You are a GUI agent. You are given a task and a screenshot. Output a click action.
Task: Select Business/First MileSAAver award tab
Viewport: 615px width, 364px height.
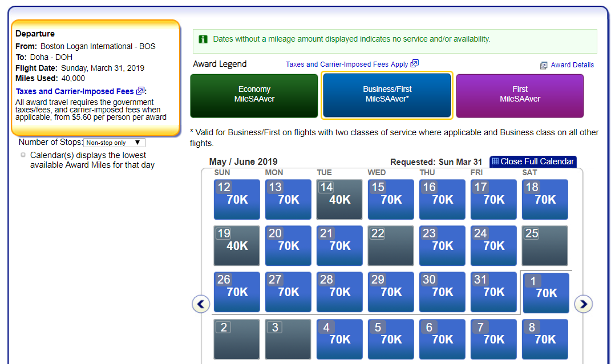[x=387, y=95]
